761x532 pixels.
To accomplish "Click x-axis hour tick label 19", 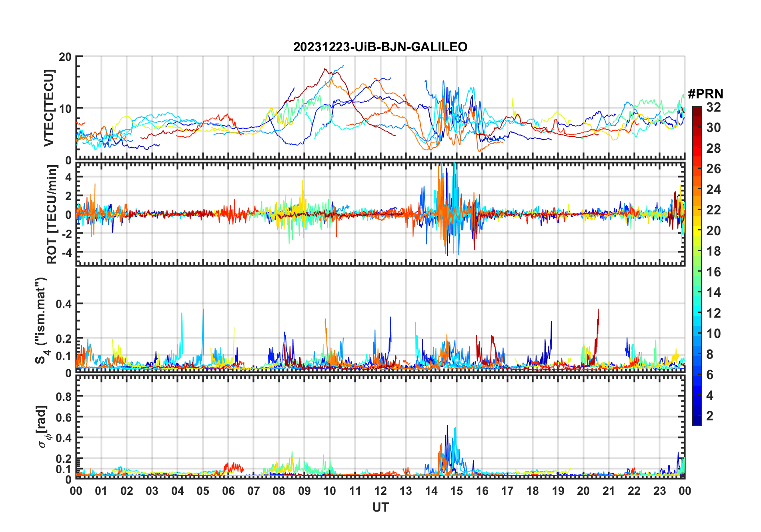I will (558, 491).
